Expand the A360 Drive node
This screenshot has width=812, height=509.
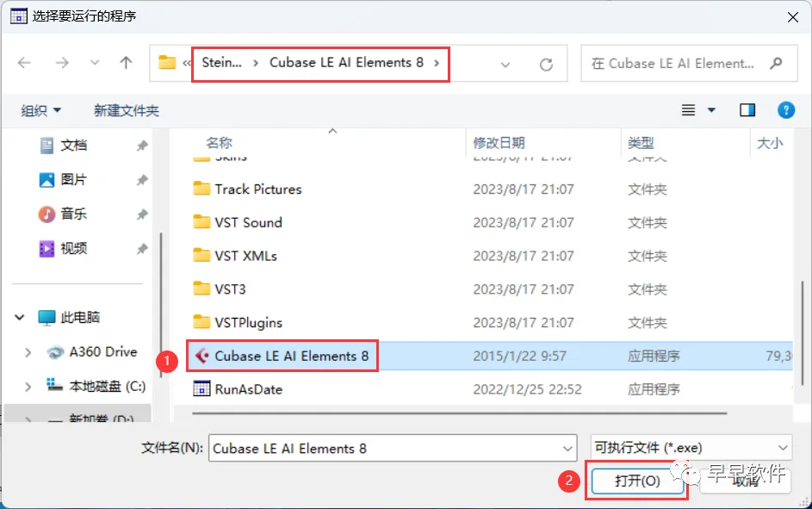(28, 352)
